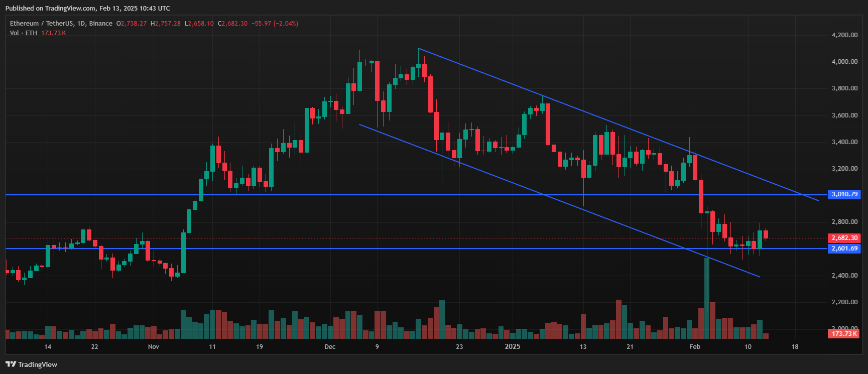The width and height of the screenshot is (868, 374).
Task: Click the 'Nov' label on the time axis
Action: 154,347
